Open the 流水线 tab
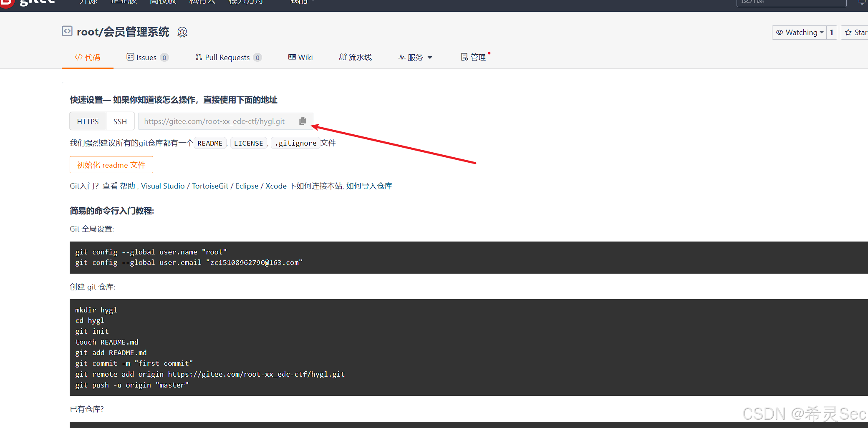Screen dimensions: 868x428 click(356, 57)
